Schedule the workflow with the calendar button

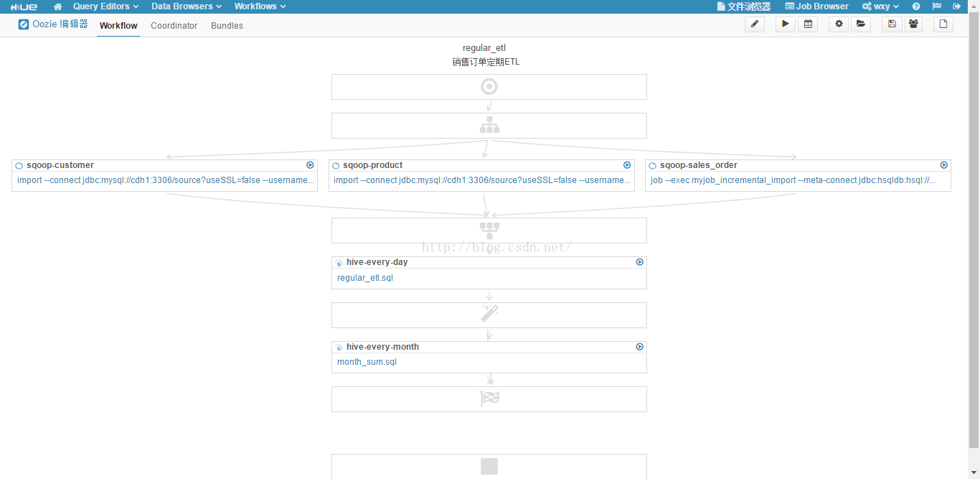pos(808,24)
